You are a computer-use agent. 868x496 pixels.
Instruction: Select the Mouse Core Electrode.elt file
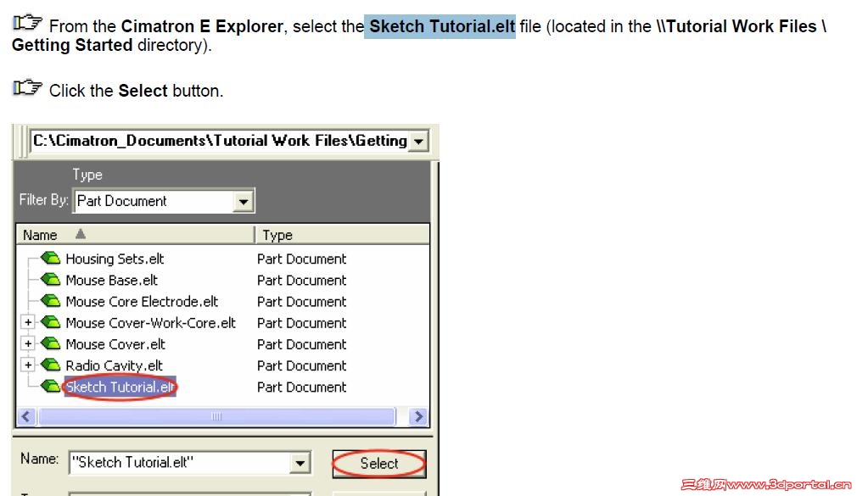[142, 302]
